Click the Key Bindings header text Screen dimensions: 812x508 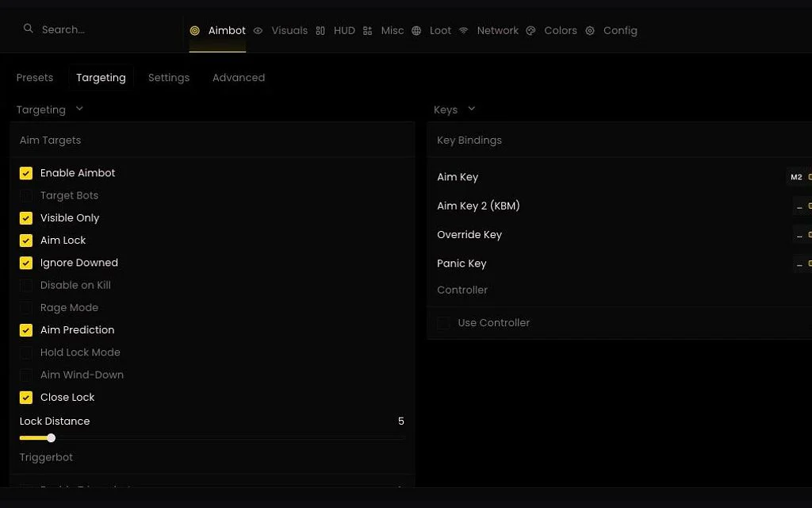(x=469, y=140)
